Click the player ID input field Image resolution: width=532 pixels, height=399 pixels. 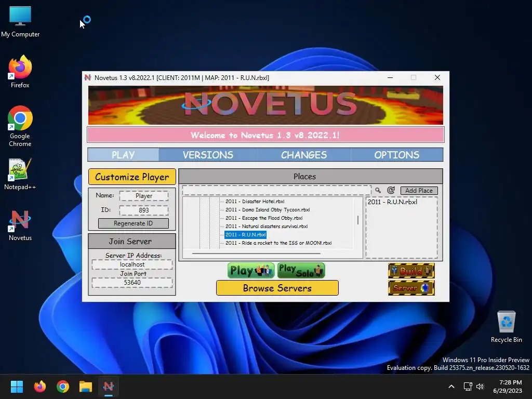coord(144,210)
